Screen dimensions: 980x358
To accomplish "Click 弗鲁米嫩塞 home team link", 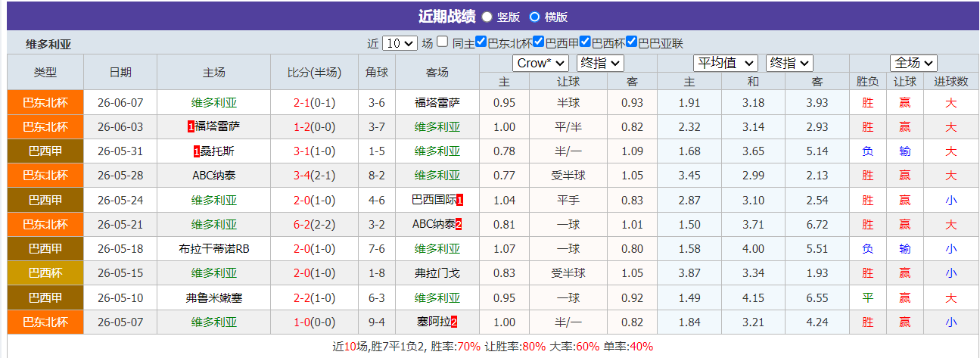I will (214, 297).
